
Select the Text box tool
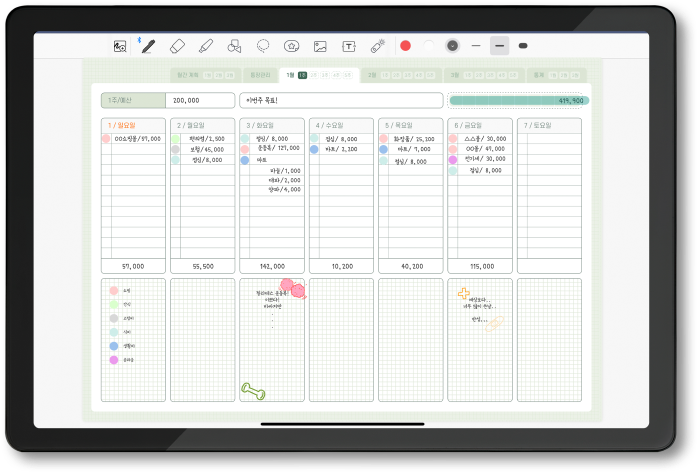point(349,46)
